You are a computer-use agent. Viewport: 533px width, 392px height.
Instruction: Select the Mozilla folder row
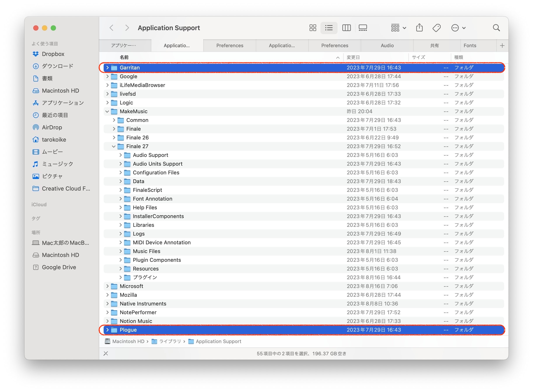coord(304,295)
